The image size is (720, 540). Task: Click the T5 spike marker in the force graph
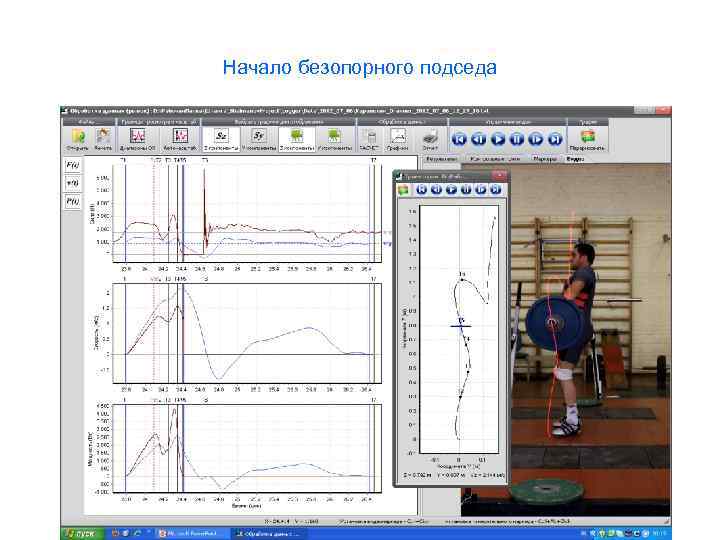pos(204,210)
